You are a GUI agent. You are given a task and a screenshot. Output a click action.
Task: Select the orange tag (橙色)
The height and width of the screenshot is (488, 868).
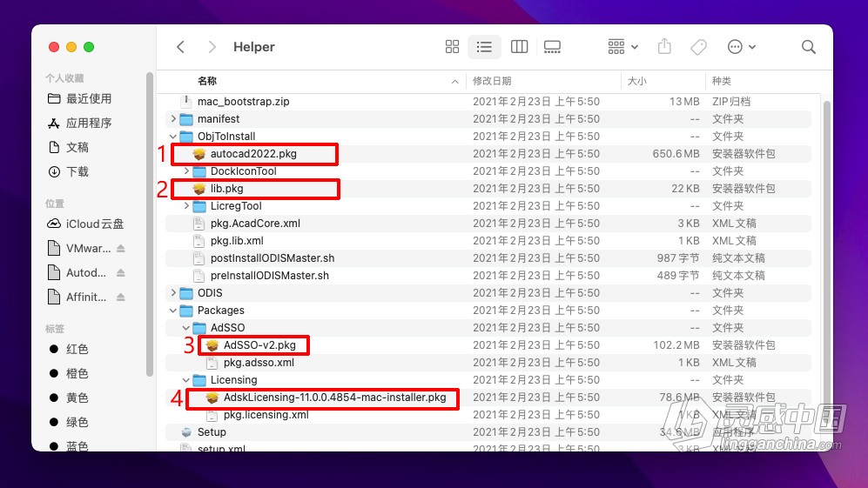click(x=69, y=373)
